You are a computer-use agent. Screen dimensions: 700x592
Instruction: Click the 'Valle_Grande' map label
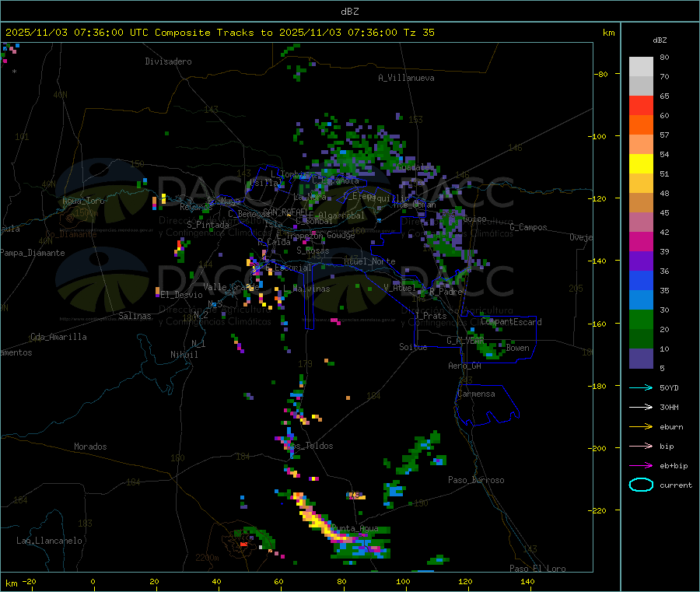pos(231,287)
